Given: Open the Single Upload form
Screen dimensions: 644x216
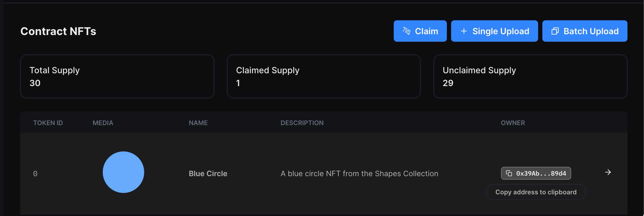Looking at the screenshot, I should click(x=494, y=31).
